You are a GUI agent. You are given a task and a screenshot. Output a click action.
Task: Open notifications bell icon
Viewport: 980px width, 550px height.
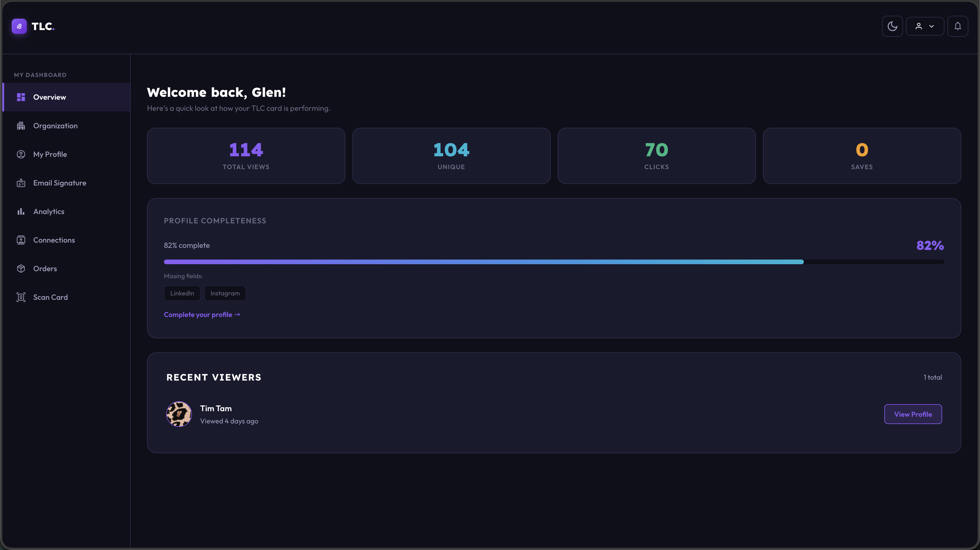pos(958,26)
